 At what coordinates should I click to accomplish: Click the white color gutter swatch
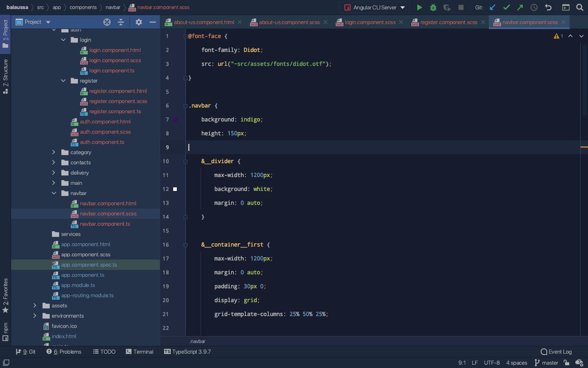175,189
